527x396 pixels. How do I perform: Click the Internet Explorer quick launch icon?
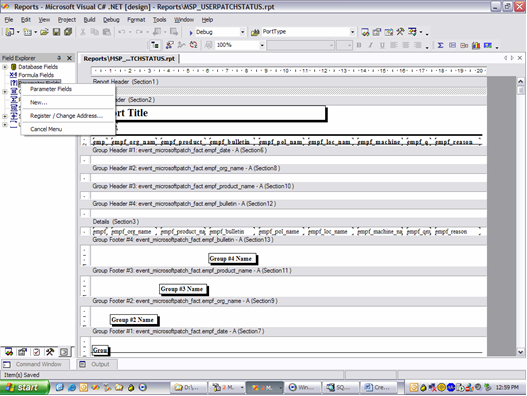pyautogui.click(x=72, y=388)
